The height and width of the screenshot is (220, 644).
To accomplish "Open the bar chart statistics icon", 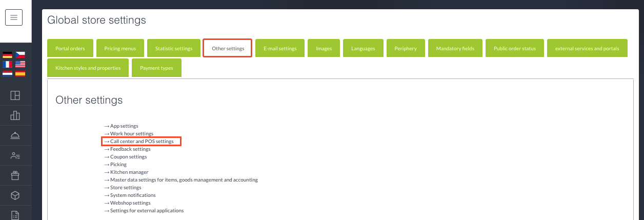I will point(15,115).
